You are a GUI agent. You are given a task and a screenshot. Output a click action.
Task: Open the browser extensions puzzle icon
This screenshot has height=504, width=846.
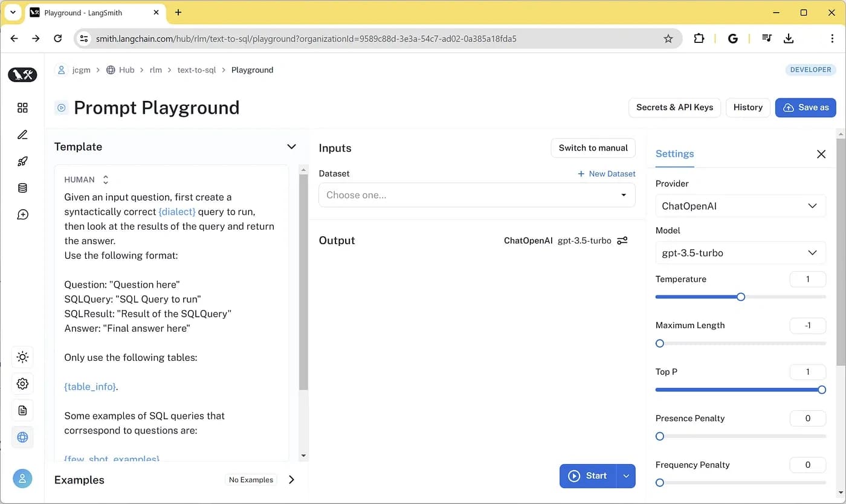pyautogui.click(x=699, y=38)
